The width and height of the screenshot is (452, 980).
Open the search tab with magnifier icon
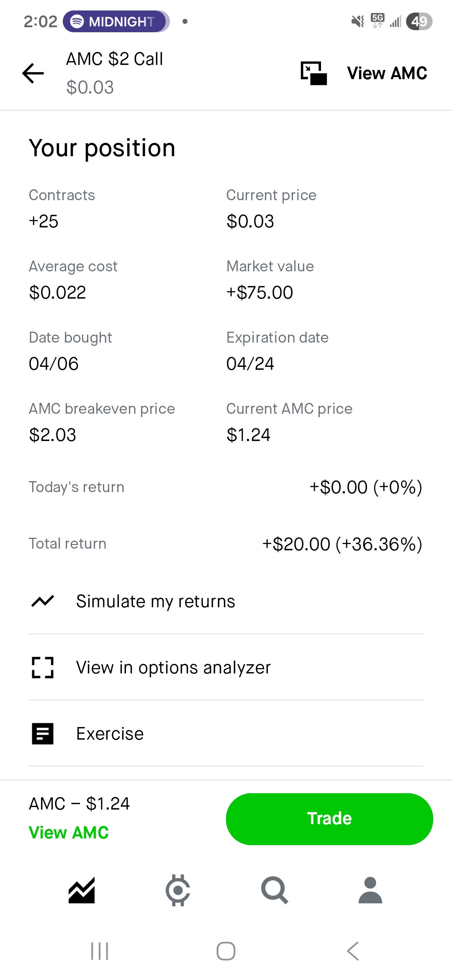click(275, 890)
